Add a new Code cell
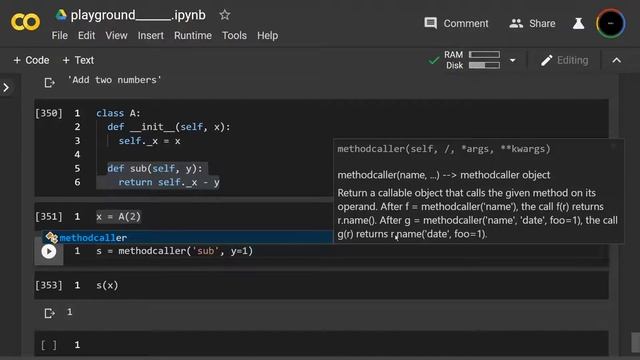This screenshot has height=360, width=640. (31, 60)
